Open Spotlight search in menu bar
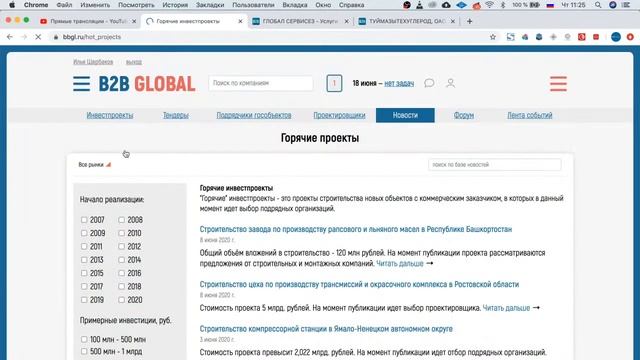 598,5
